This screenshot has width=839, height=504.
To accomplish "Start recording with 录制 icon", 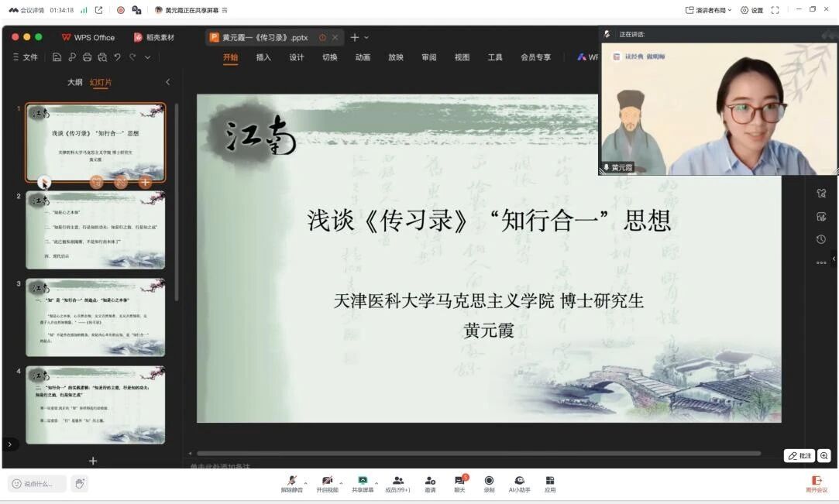I will 489,482.
